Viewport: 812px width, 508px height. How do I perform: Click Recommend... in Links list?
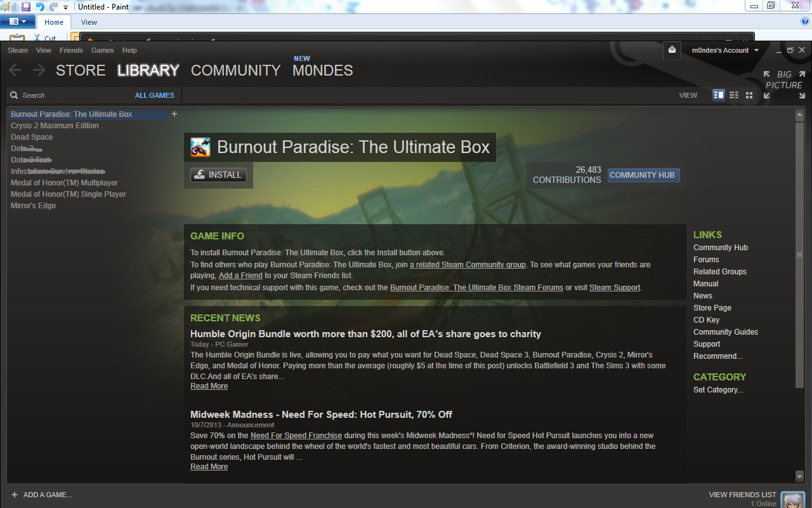tap(718, 356)
